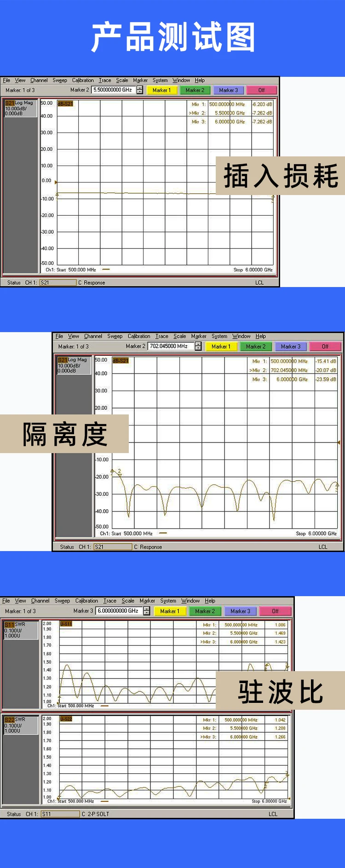Open Help menu in insertion loss window
This screenshot has width=345, height=868.
point(200,80)
